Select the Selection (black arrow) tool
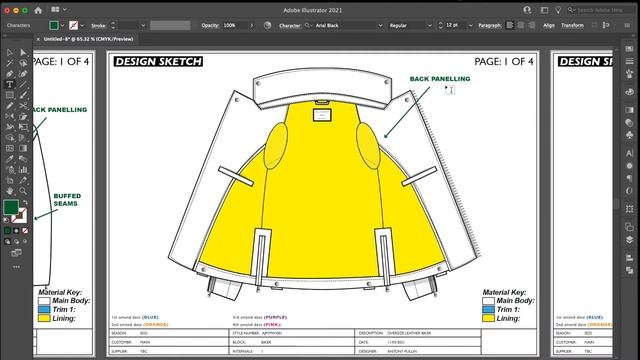The width and height of the screenshot is (640, 360). 10,52
